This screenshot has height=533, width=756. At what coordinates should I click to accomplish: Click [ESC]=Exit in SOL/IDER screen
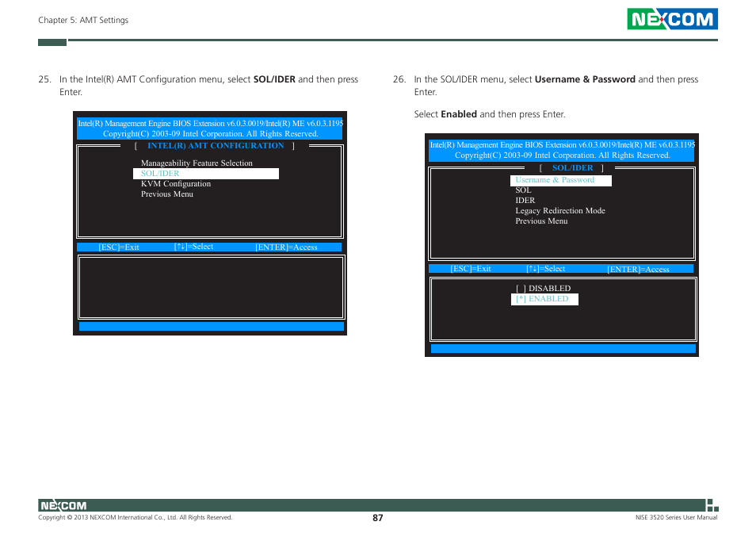[x=471, y=269]
